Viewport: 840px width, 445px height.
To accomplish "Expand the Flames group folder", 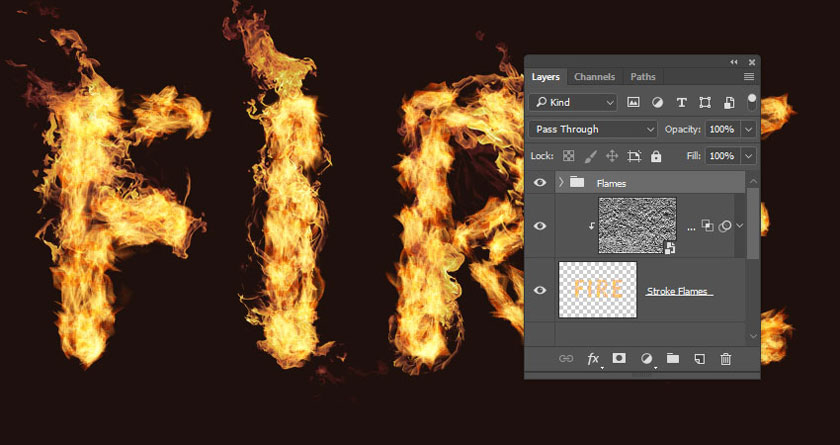I will (561, 182).
